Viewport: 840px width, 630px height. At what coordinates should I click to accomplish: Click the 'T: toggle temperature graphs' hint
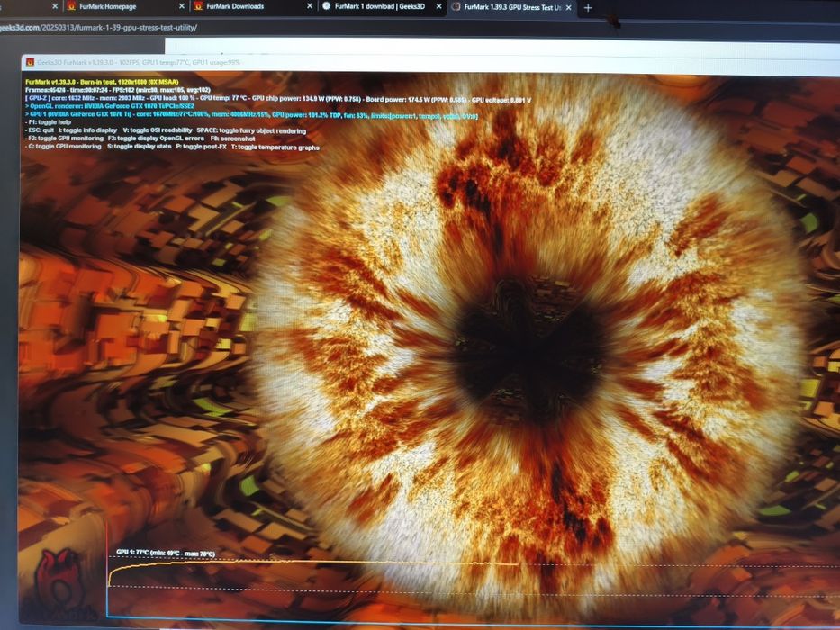[275, 148]
